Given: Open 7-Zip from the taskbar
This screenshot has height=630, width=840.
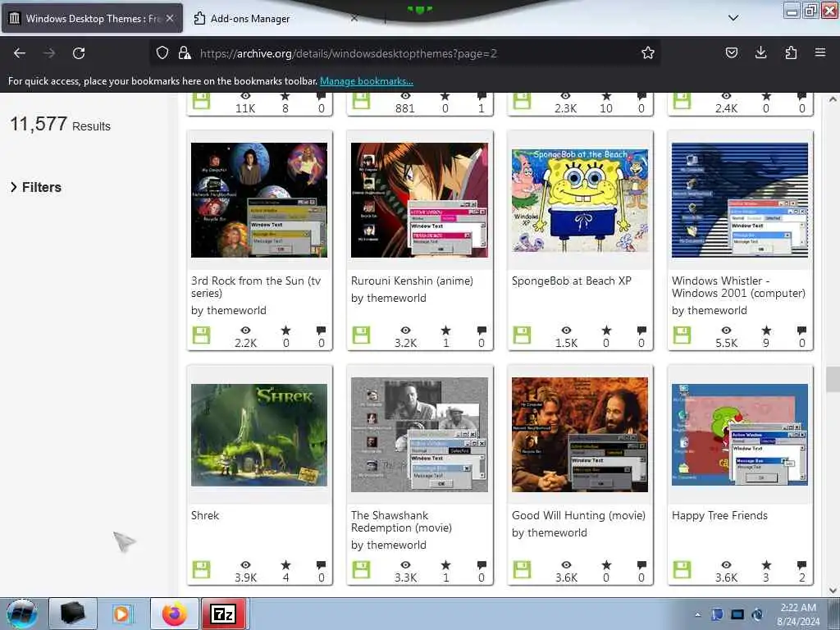Looking at the screenshot, I should 223,614.
